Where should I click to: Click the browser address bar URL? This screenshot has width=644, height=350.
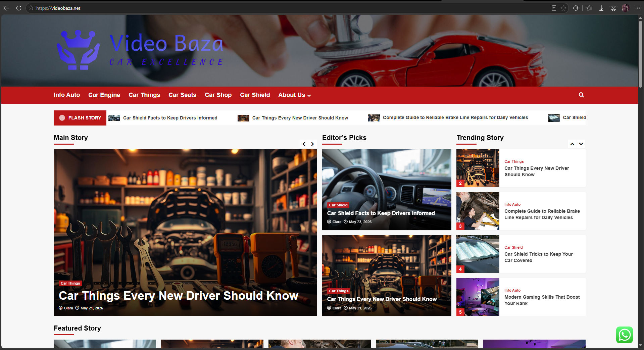click(x=58, y=8)
